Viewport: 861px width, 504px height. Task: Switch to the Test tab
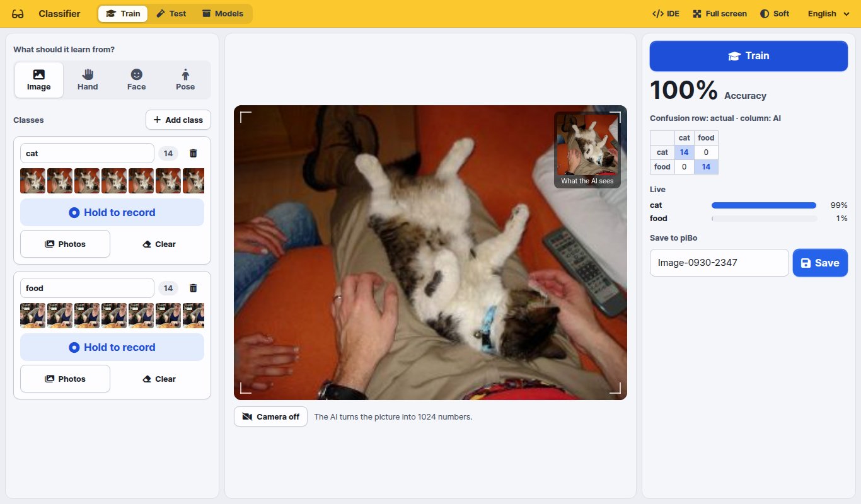click(171, 14)
